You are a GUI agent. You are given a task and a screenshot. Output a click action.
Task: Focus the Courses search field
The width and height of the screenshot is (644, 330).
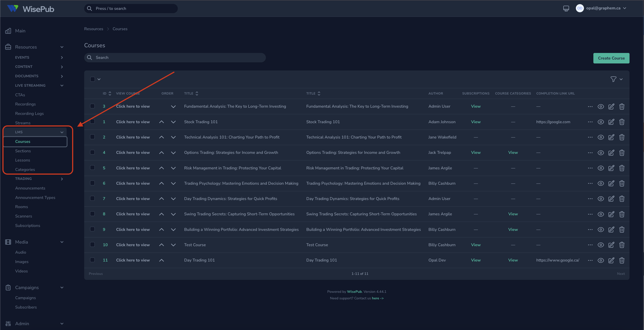coord(175,58)
